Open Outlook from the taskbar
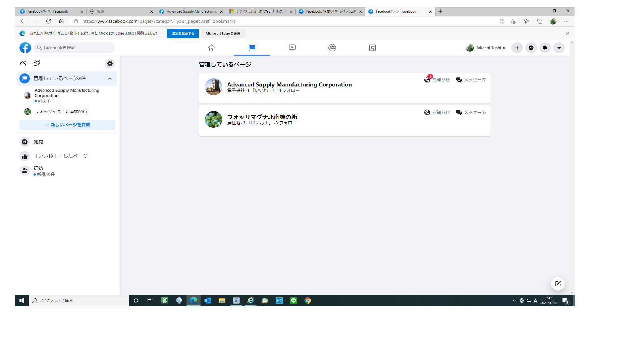The height and width of the screenshot is (362, 644). 208,301
